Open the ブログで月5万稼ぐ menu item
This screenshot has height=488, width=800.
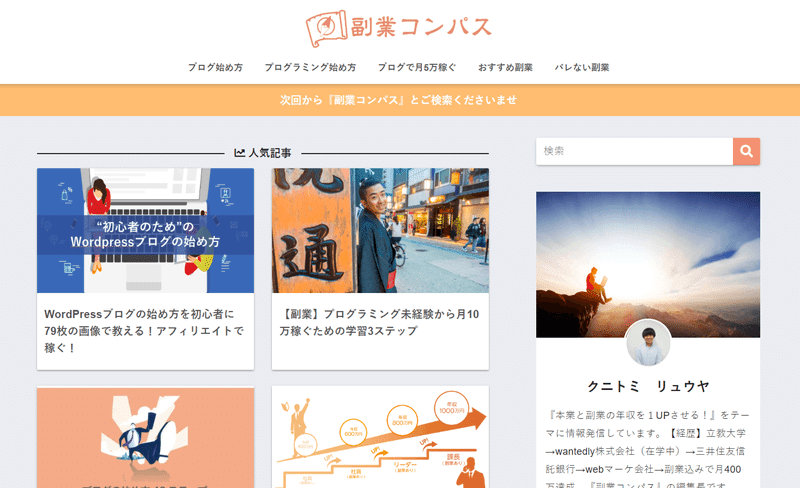pyautogui.click(x=417, y=67)
